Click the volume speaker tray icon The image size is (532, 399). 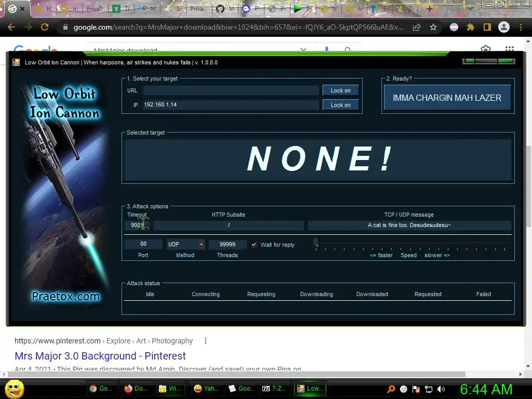pos(441,389)
